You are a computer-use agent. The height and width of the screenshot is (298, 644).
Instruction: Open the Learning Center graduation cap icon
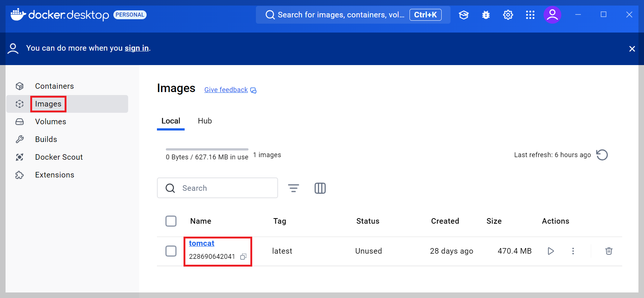point(464,15)
